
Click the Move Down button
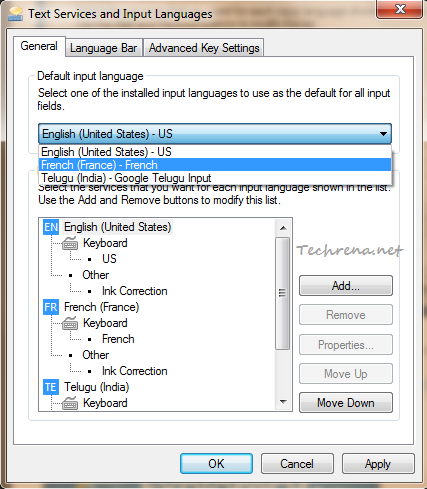click(x=346, y=403)
